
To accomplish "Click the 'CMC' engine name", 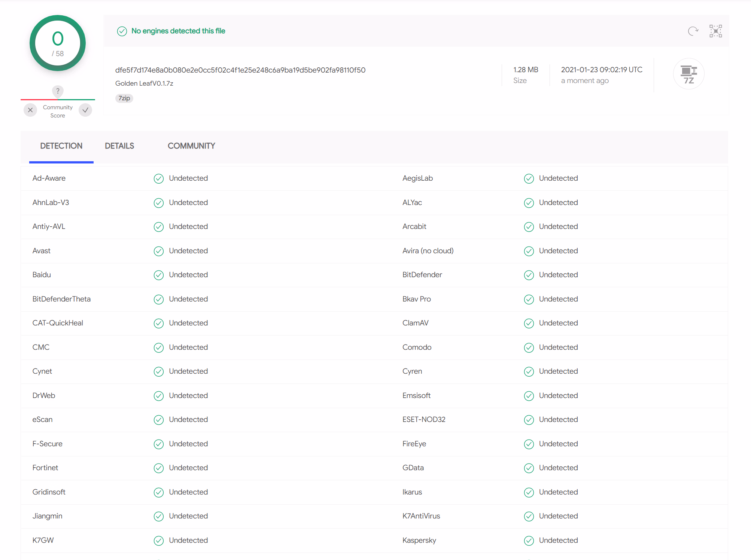I will [x=41, y=347].
